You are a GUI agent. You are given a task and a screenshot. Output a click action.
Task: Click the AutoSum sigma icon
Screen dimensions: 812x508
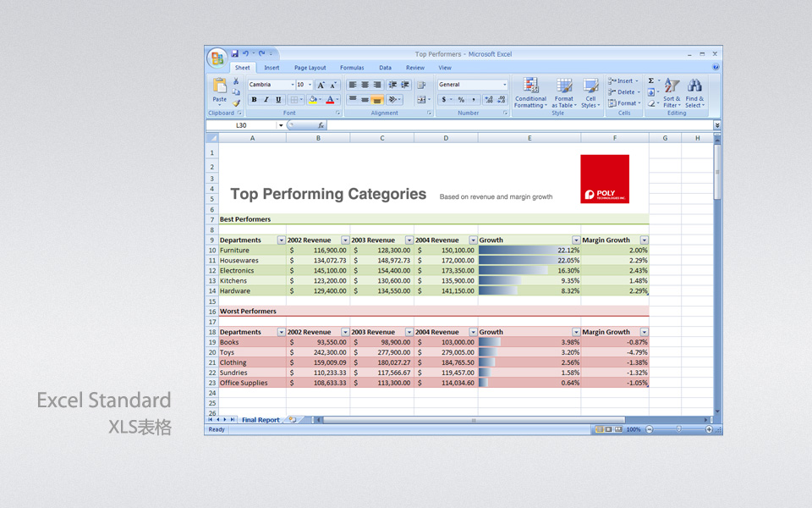click(x=651, y=81)
